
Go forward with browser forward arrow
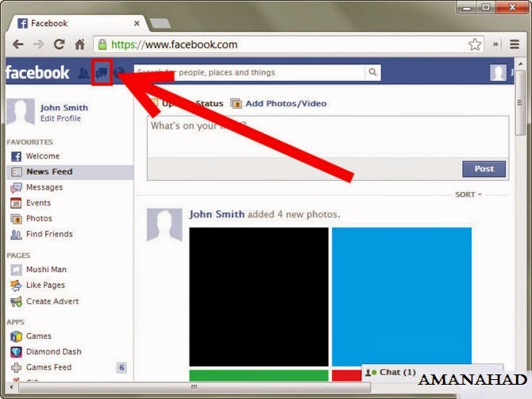[38, 44]
